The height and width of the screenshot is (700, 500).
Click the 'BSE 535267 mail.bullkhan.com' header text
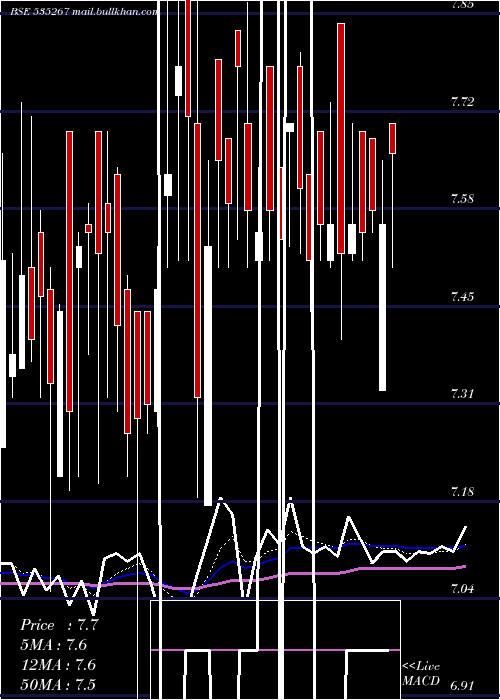(84, 12)
